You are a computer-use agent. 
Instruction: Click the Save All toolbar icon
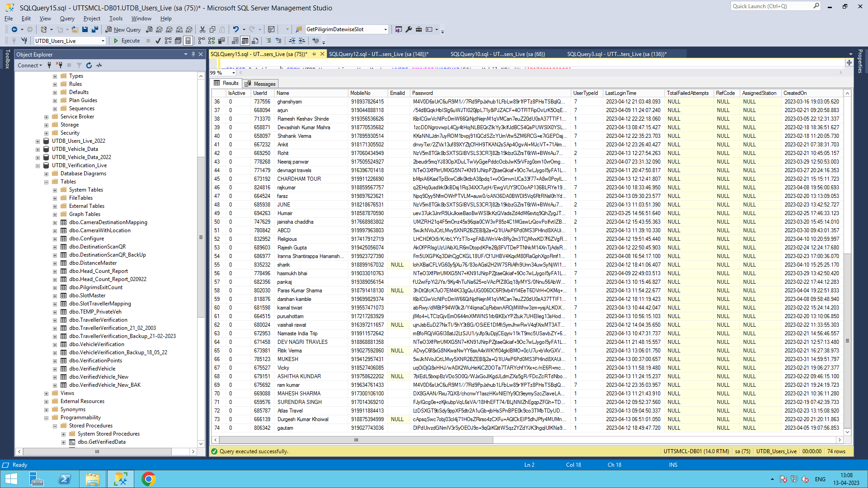(x=95, y=29)
